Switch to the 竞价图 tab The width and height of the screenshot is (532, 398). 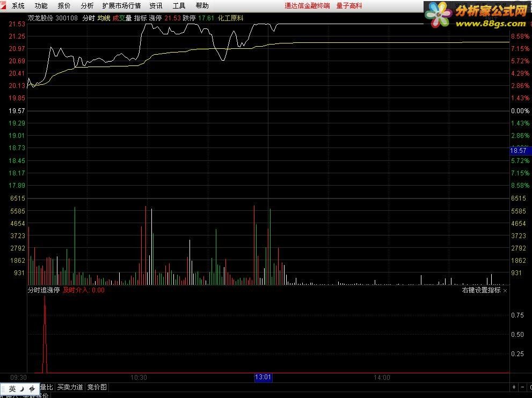pos(97,387)
